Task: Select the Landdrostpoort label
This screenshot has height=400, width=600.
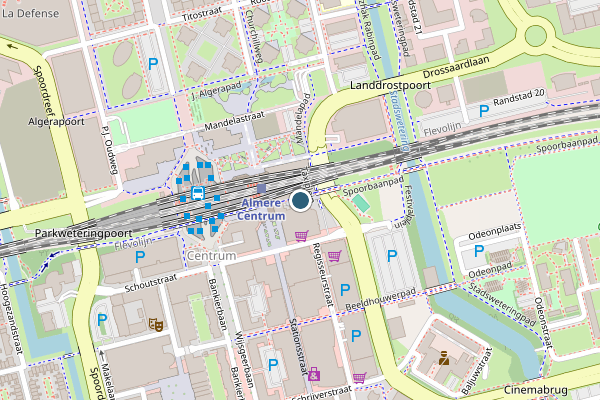Action: point(391,85)
